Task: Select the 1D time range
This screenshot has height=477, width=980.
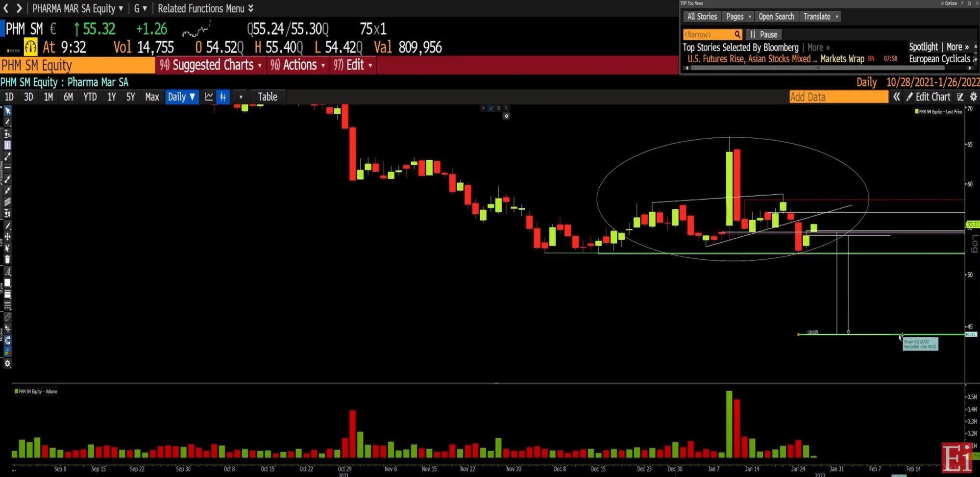Action: (9, 97)
